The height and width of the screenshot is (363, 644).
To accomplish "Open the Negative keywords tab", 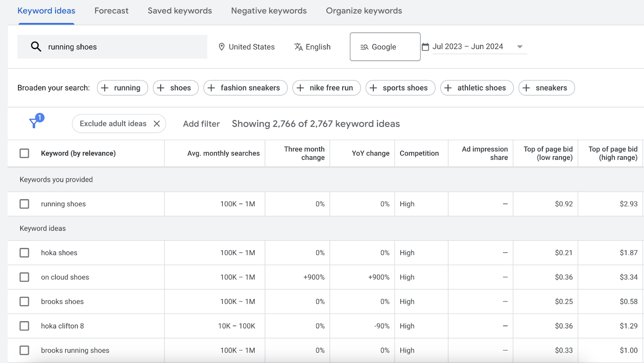I will click(x=269, y=11).
